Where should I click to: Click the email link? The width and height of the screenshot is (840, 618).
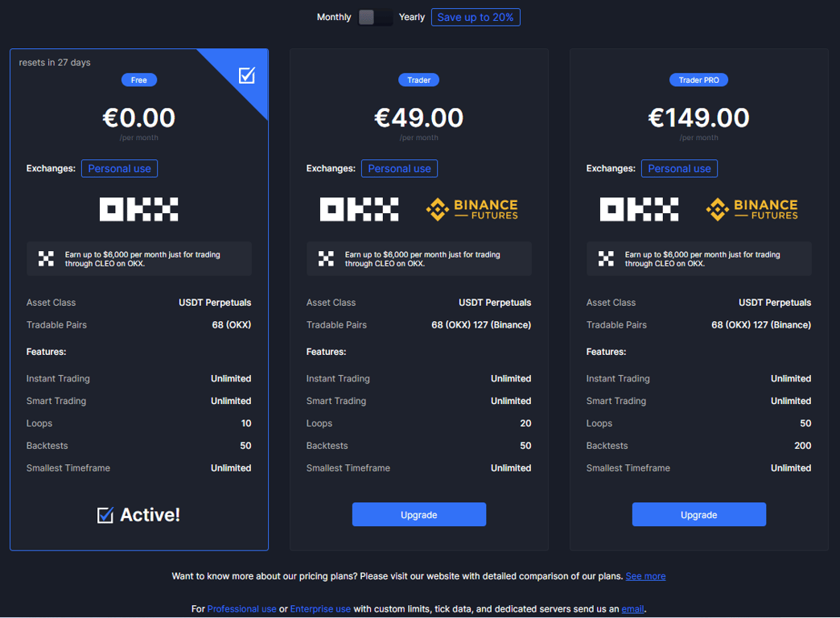click(x=632, y=609)
